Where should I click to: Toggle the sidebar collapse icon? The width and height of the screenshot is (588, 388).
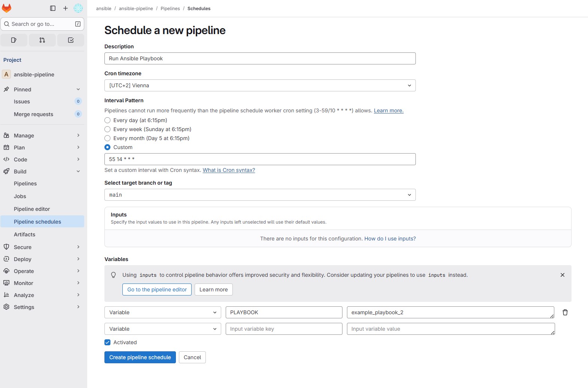pyautogui.click(x=53, y=8)
